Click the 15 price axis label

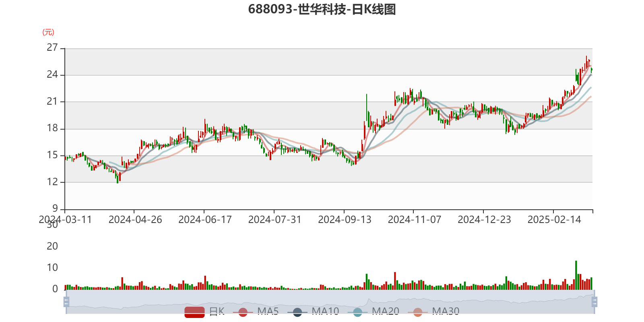[52, 155]
